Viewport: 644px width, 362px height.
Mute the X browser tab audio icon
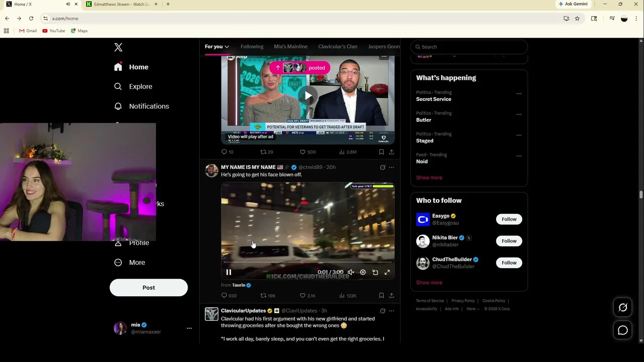[x=68, y=4]
